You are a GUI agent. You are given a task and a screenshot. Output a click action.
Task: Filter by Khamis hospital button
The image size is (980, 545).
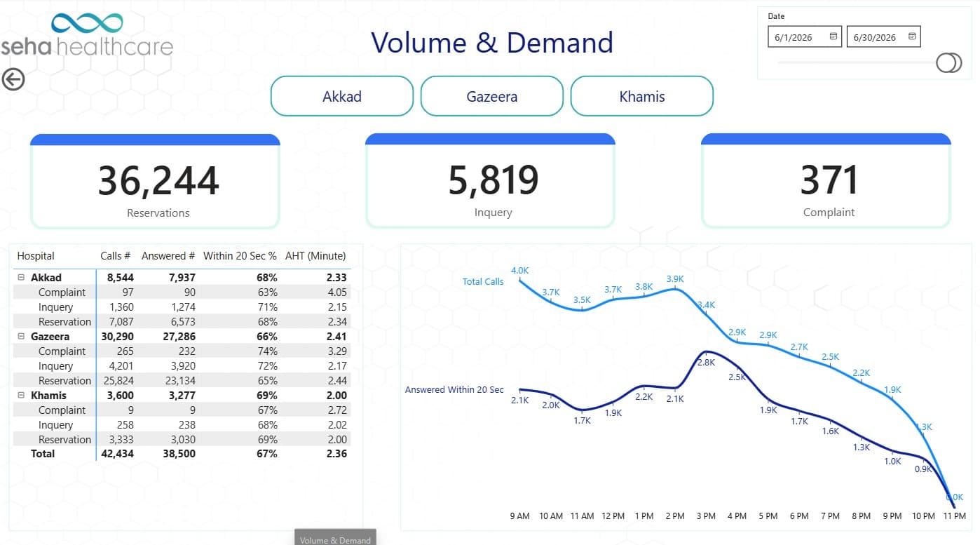[x=642, y=96]
